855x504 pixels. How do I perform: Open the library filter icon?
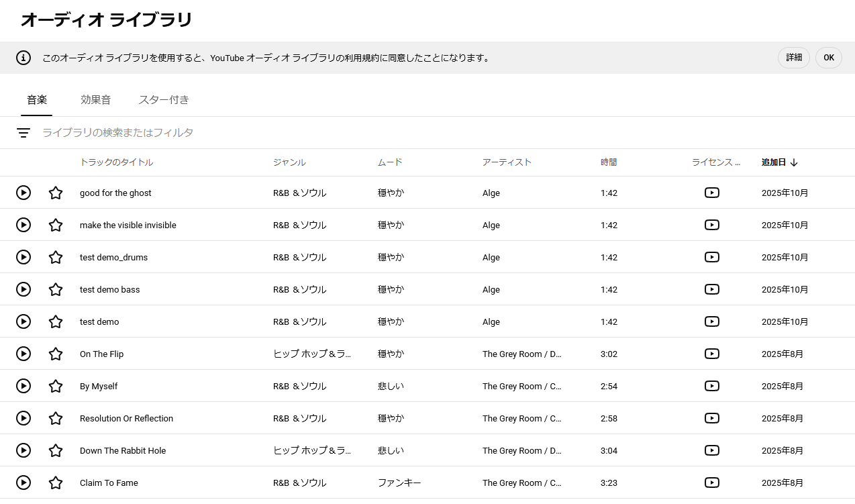tap(23, 133)
